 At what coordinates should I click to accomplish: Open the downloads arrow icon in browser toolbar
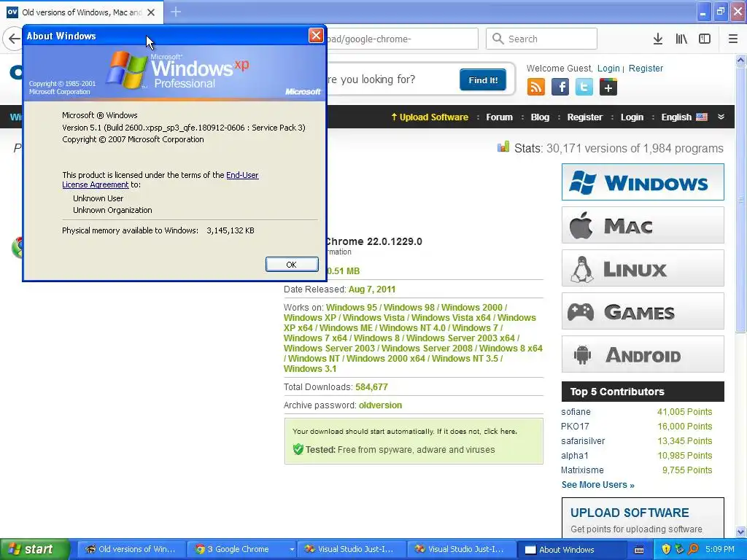[x=657, y=39]
